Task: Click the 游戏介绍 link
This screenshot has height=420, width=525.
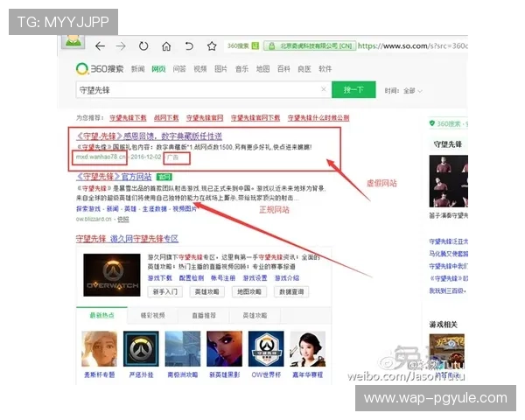Action: 287,278
